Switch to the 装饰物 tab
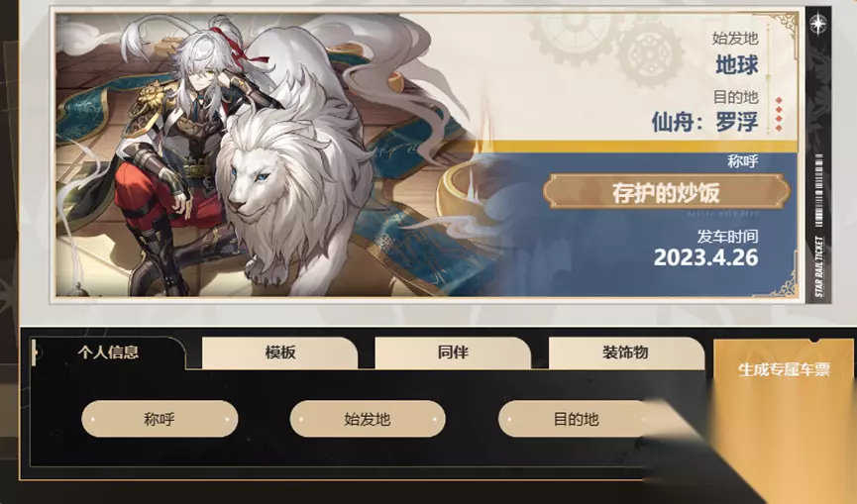Image resolution: width=857 pixels, height=504 pixels. [x=626, y=353]
